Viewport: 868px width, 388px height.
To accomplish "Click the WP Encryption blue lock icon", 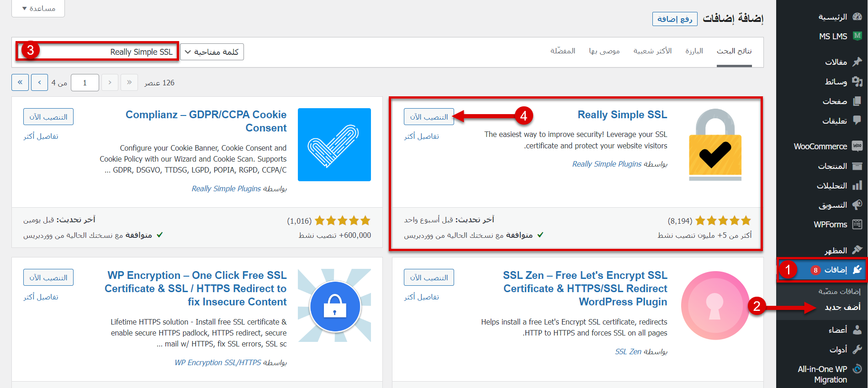I will coord(334,305).
